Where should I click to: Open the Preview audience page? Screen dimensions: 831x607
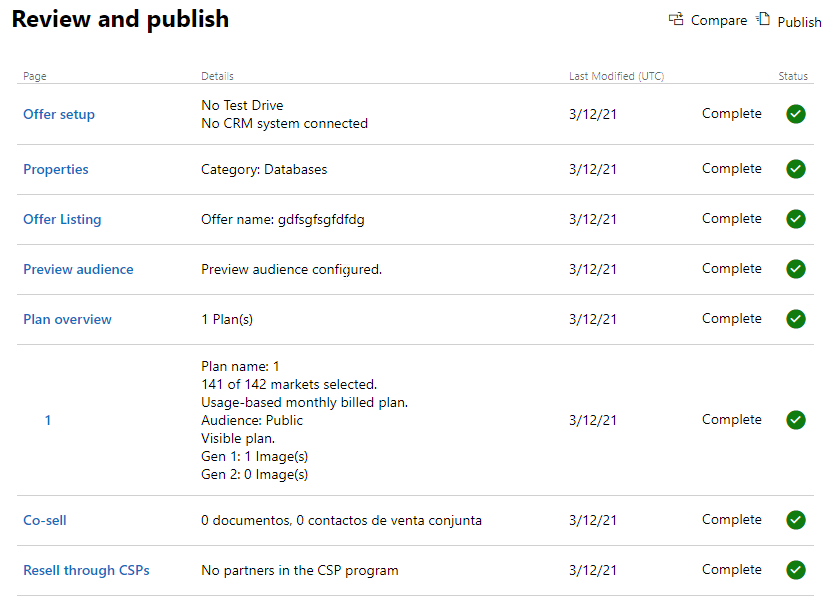tap(78, 269)
